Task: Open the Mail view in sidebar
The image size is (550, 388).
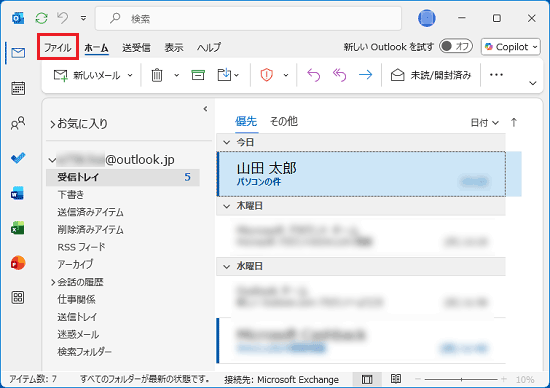Action: pos(18,53)
